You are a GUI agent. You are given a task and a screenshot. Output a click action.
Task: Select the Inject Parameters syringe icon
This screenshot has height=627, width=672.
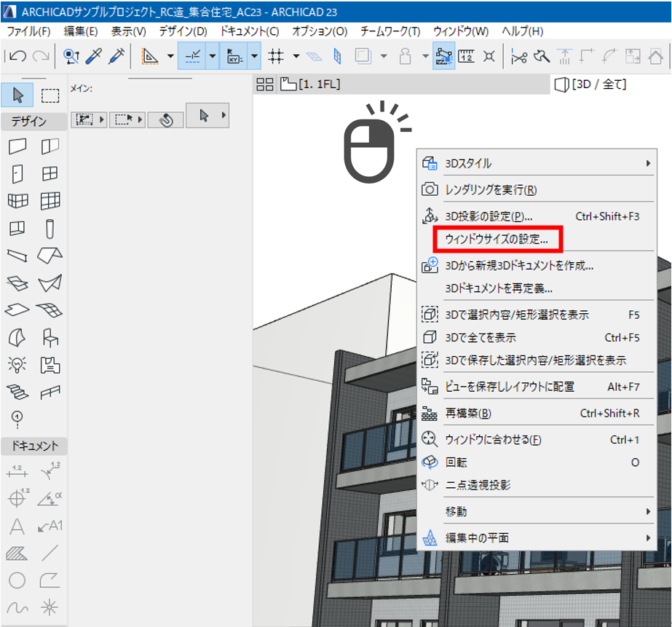pos(116,56)
